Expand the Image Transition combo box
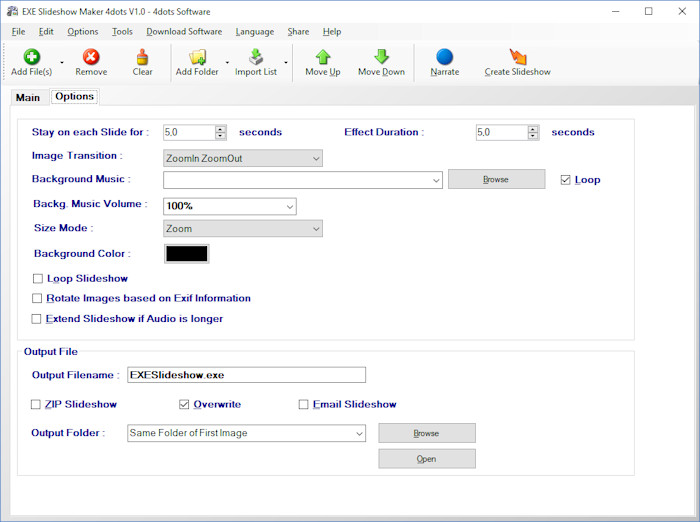The width and height of the screenshot is (700, 522). tap(316, 159)
